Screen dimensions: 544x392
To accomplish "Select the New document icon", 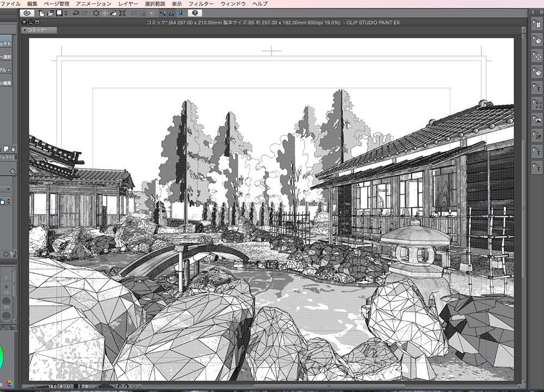I will coord(42,14).
